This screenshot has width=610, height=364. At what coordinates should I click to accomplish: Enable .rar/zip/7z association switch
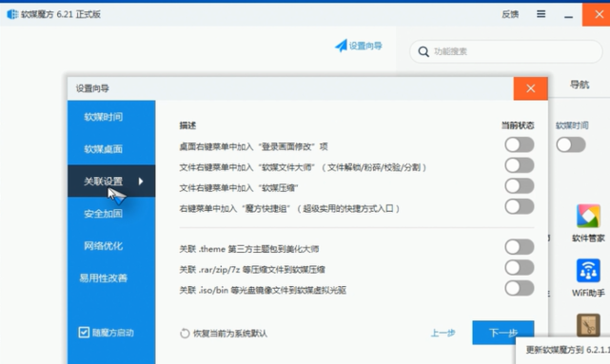(520, 268)
